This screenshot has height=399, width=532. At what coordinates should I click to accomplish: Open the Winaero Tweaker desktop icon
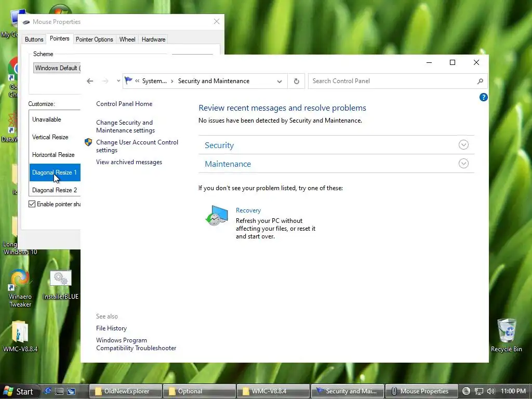pyautogui.click(x=20, y=288)
